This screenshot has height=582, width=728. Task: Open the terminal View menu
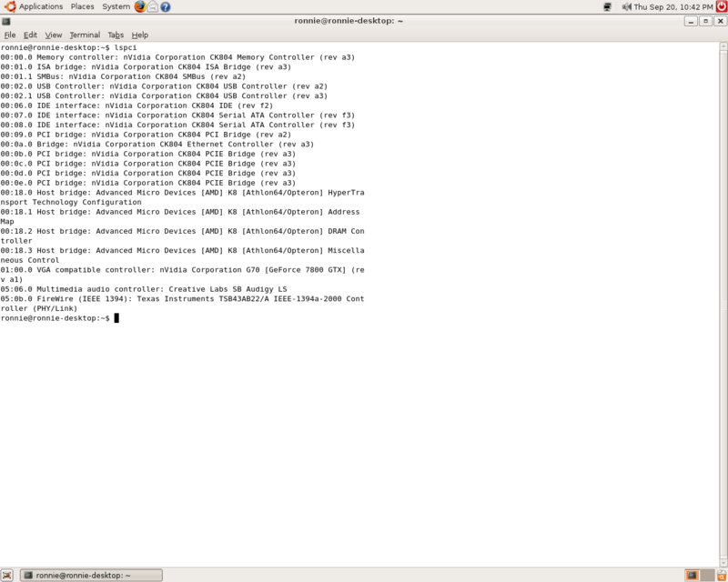tap(54, 35)
